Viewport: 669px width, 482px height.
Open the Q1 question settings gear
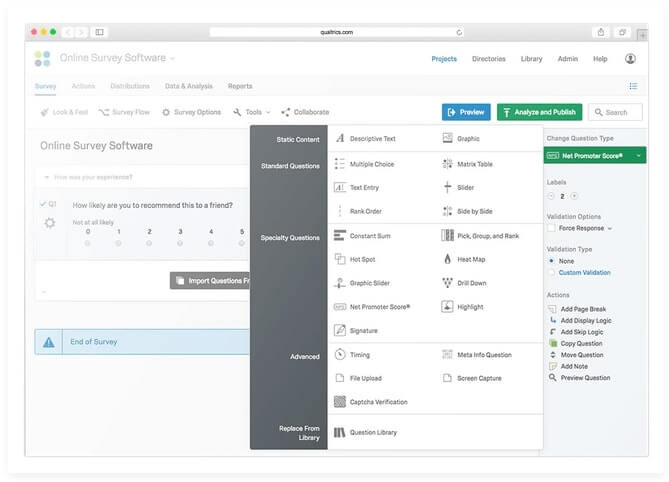coord(50,223)
